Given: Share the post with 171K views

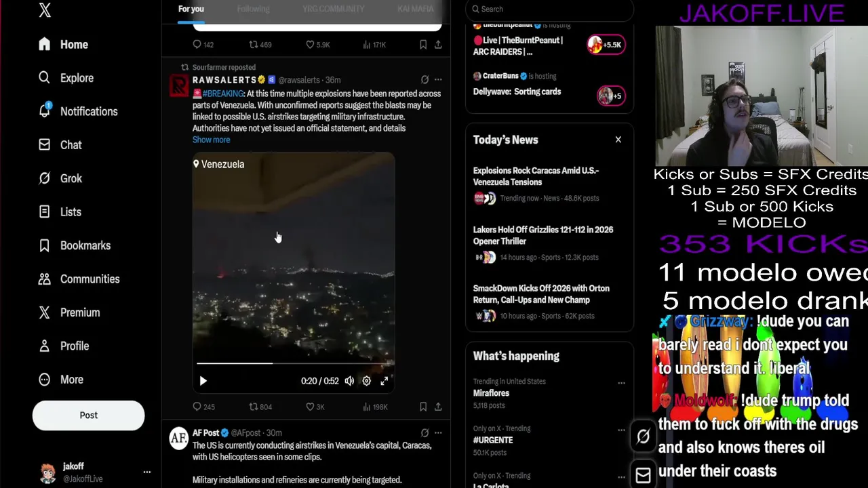Looking at the screenshot, I should coord(438,45).
